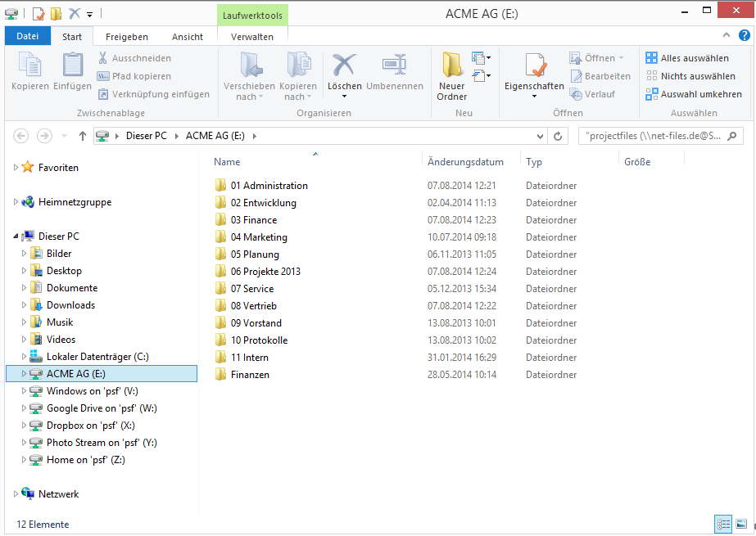Select folder 06 Projekte 2013

tap(265, 271)
